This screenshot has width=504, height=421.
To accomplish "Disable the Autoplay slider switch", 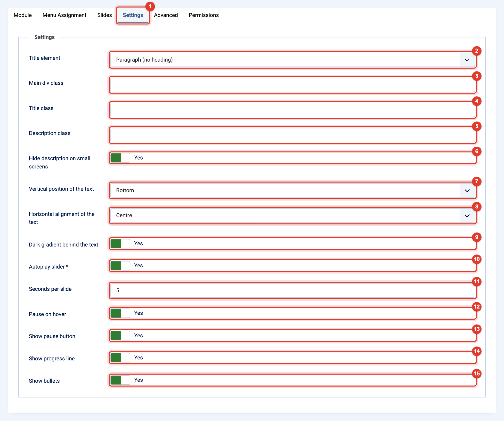I will 120,266.
